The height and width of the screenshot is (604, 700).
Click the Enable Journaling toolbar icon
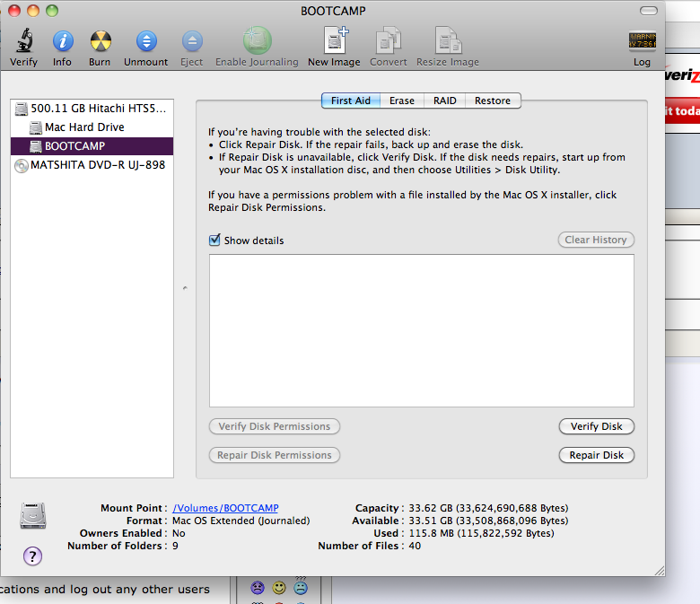click(x=258, y=40)
